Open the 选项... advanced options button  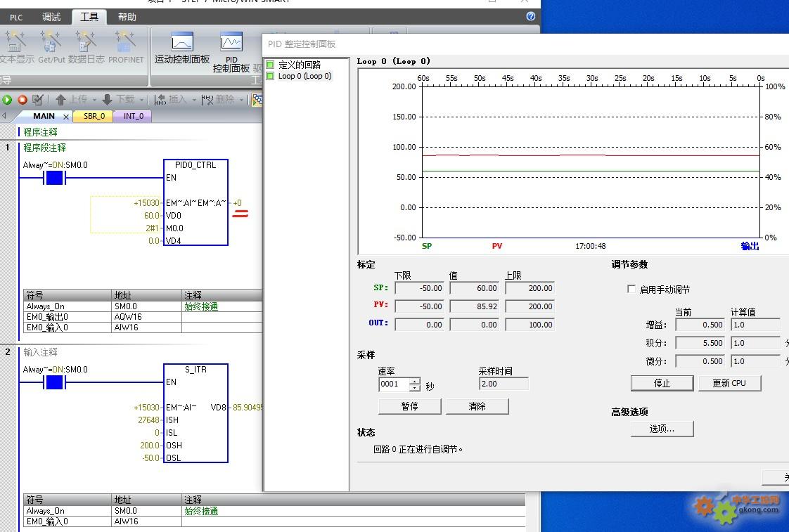click(x=662, y=429)
